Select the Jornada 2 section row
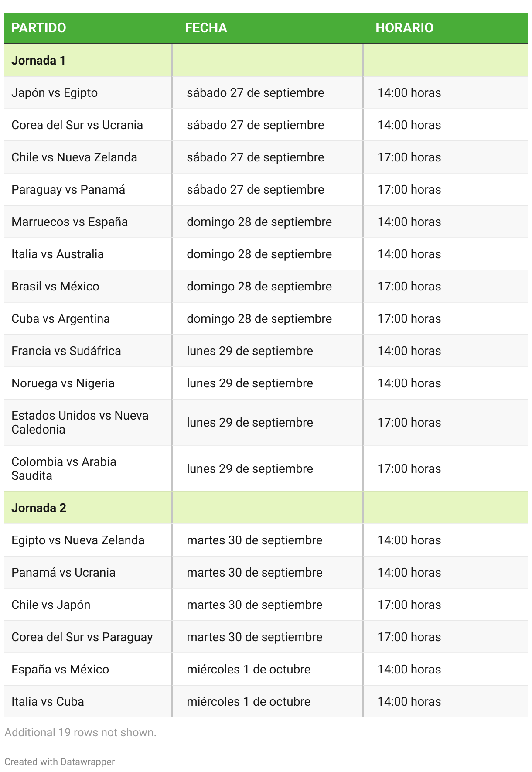Image resolution: width=532 pixels, height=772 pixels. coord(266,508)
